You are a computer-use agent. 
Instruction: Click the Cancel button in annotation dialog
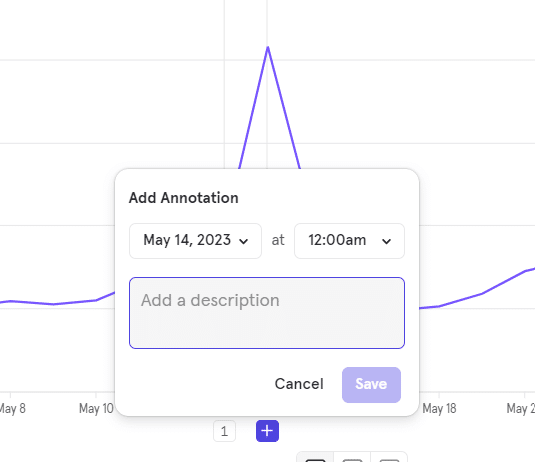click(299, 384)
